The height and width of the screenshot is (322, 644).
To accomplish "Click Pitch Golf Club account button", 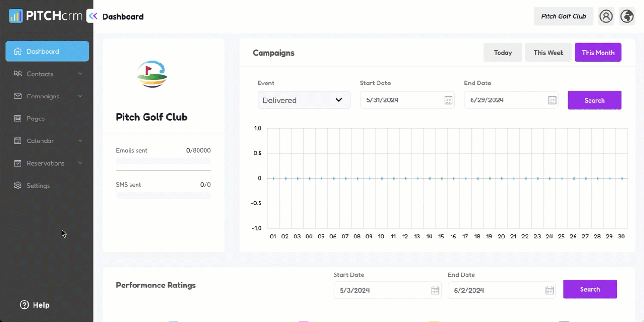I will 563,16.
